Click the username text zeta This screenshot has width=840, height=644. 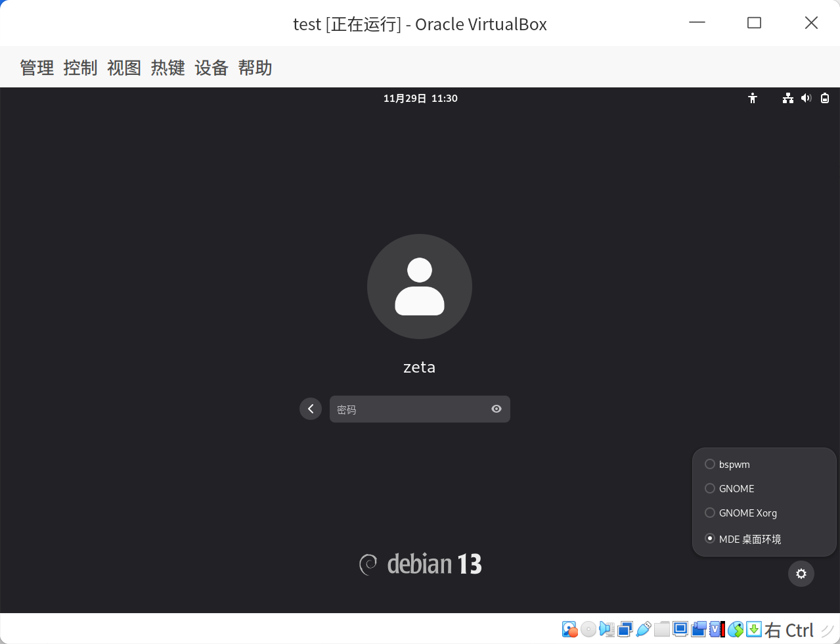(420, 367)
